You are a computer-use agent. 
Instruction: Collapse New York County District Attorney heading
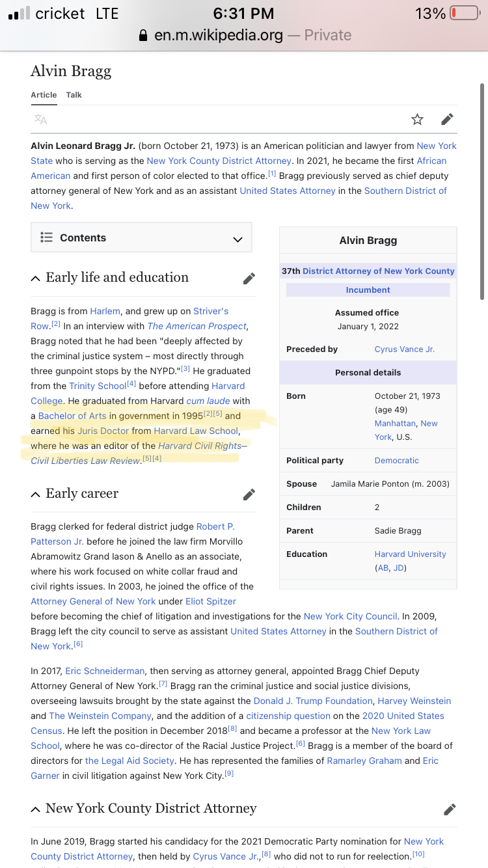(x=35, y=809)
